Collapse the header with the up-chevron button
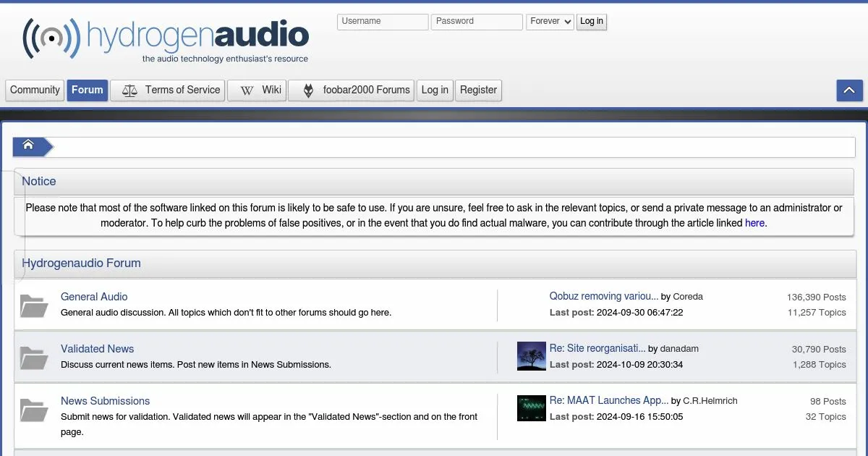This screenshot has height=456, width=868. (x=849, y=90)
